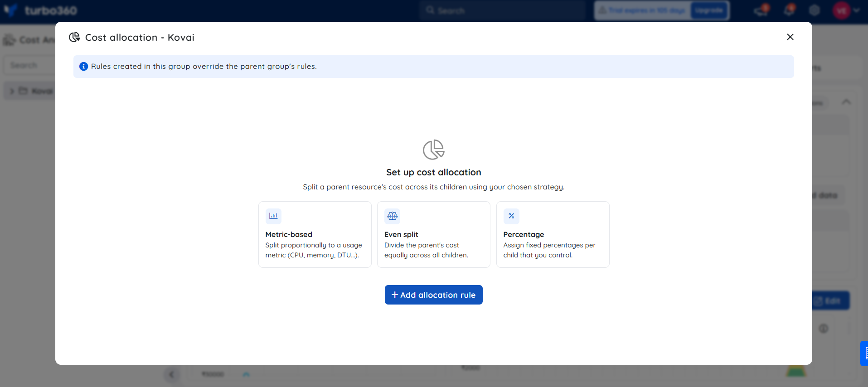Open the notifications bell in the header

coord(789,10)
